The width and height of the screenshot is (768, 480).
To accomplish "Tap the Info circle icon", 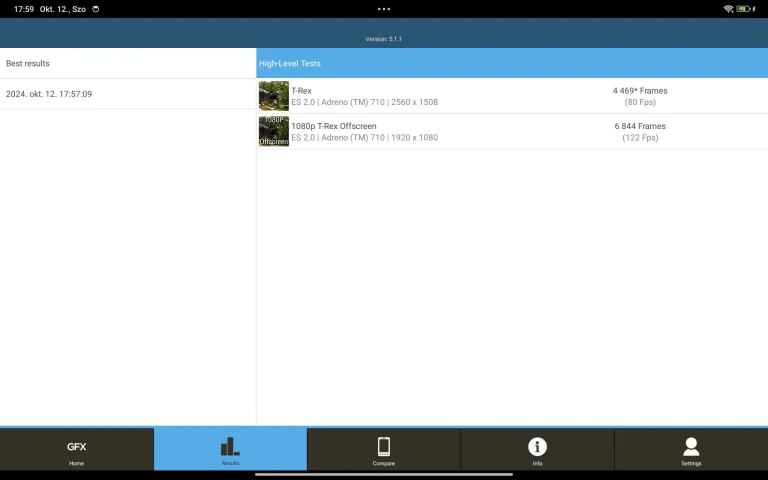I will click(x=537, y=447).
